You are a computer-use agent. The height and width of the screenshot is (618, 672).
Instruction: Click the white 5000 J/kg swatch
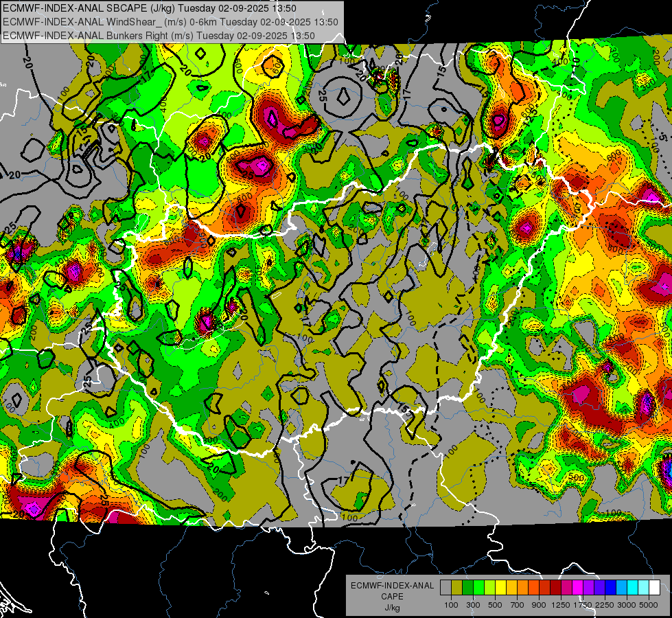tap(654, 588)
